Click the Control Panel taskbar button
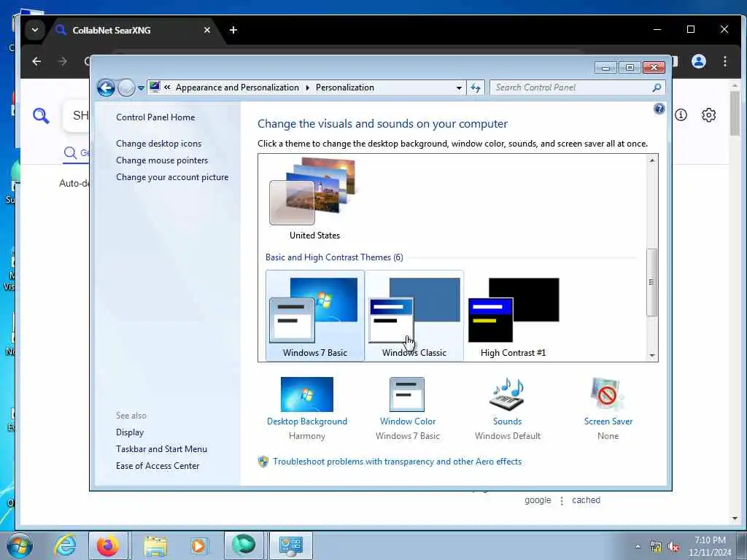Image resolution: width=747 pixels, height=560 pixels. [290, 545]
